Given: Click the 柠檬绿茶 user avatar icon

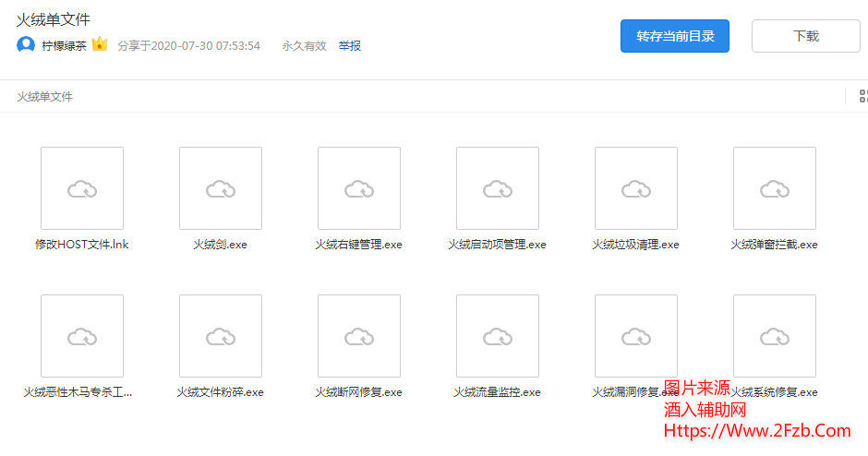Looking at the screenshot, I should [x=26, y=45].
